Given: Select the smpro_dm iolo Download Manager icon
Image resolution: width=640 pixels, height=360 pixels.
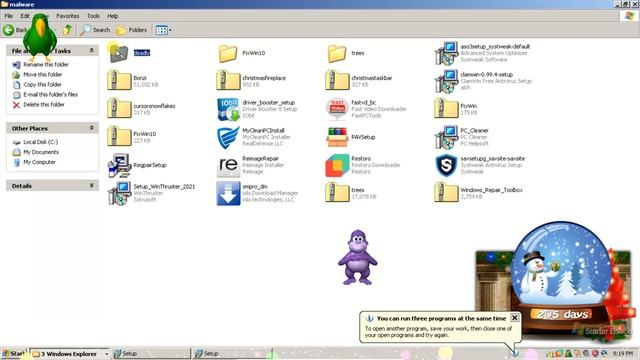Looking at the screenshot, I should tap(228, 193).
